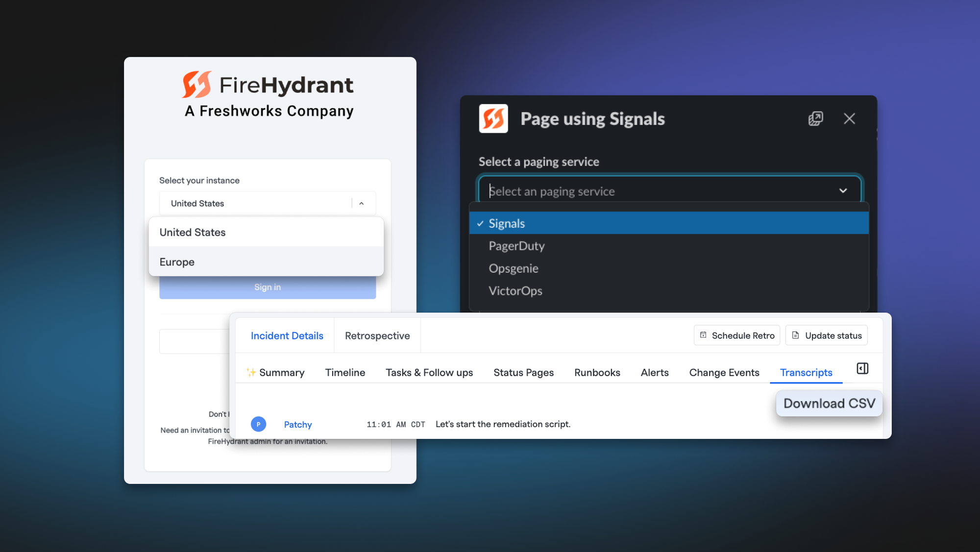Viewport: 980px width, 552px height.
Task: Click Schedule Retro button
Action: [737, 336]
